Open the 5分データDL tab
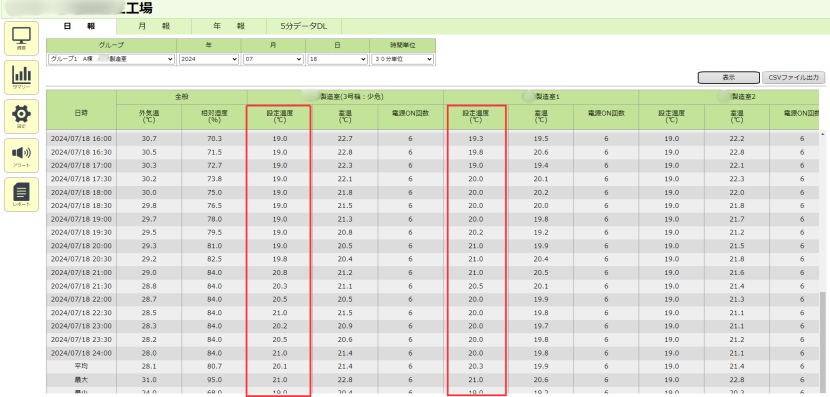Viewport: 830px width, 397px height. pos(304,26)
